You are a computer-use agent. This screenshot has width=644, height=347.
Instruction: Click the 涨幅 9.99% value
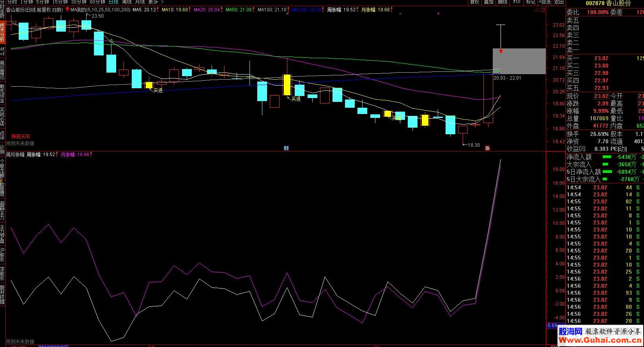click(x=602, y=111)
